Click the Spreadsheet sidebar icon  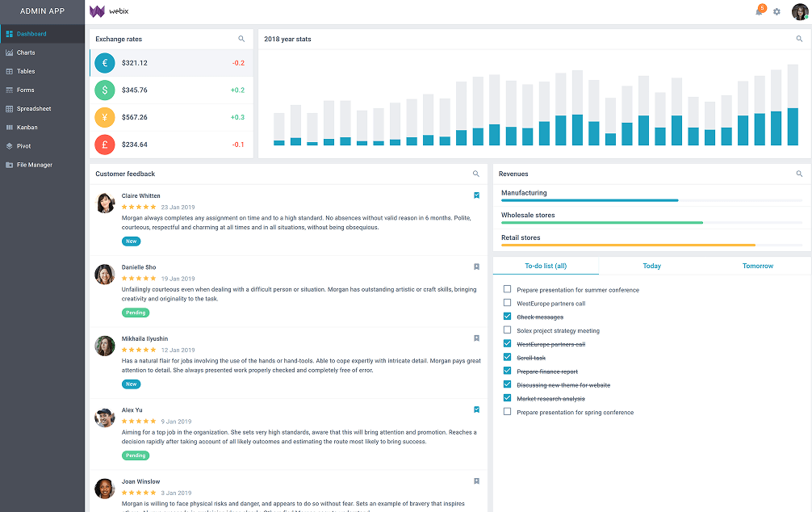[x=10, y=109]
